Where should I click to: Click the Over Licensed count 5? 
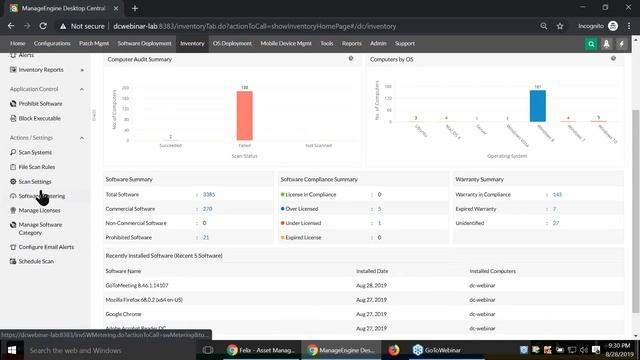point(379,209)
